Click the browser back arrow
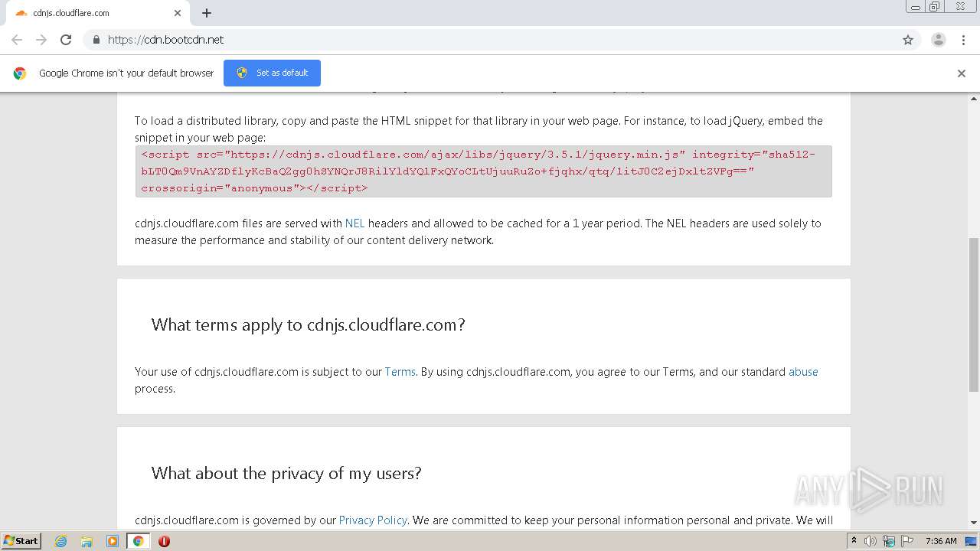 click(x=17, y=40)
